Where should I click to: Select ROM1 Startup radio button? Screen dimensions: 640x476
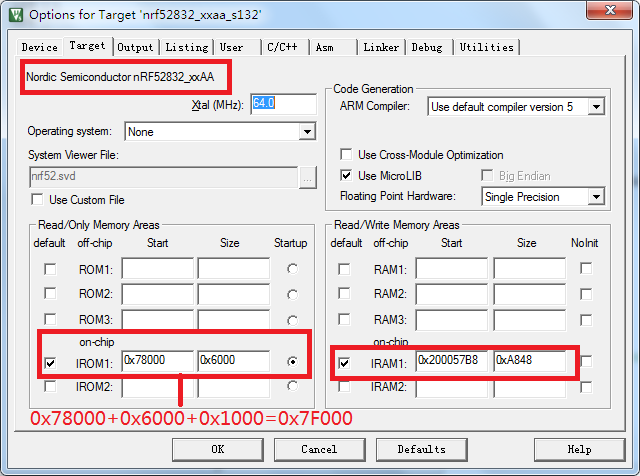292,269
